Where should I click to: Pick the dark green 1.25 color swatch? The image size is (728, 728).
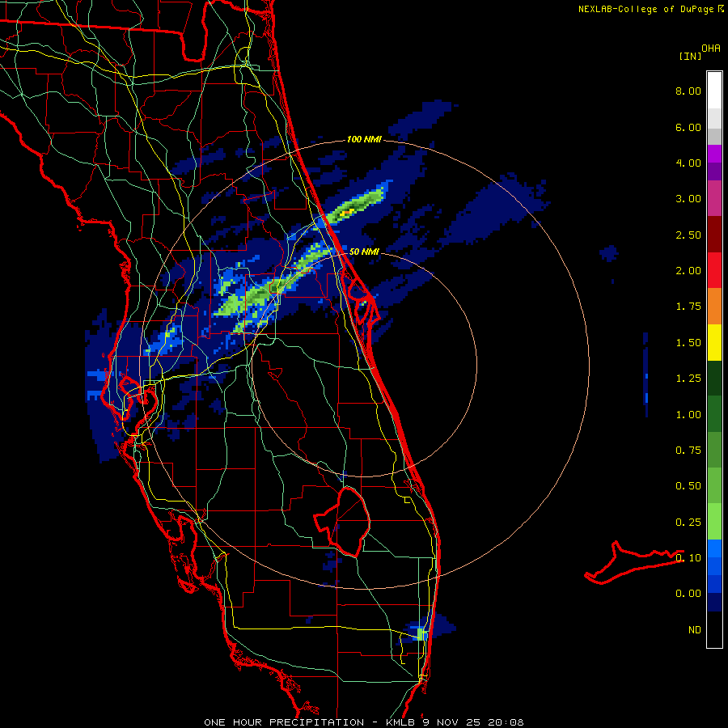pyautogui.click(x=714, y=379)
